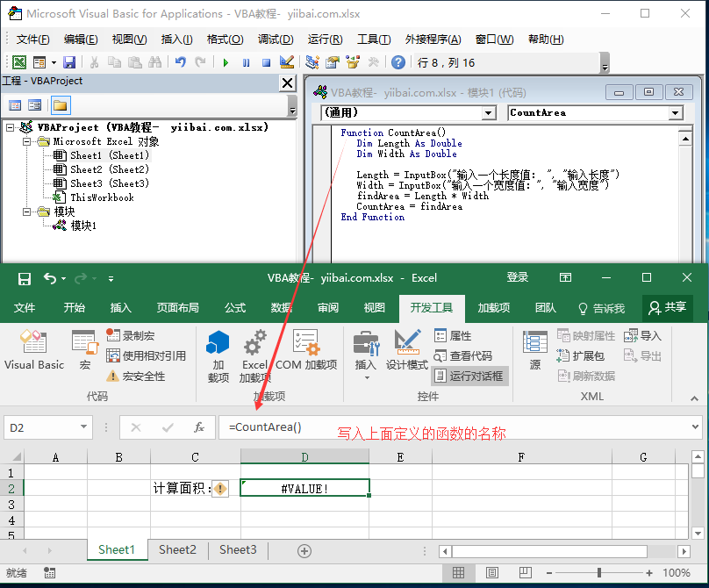Switch to the 视图 ribbon tab in Excel
The width and height of the screenshot is (709, 588).
click(x=375, y=308)
